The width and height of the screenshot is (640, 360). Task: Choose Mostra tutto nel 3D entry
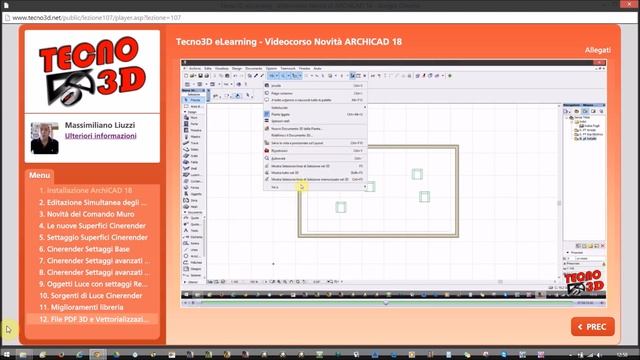(x=315, y=173)
